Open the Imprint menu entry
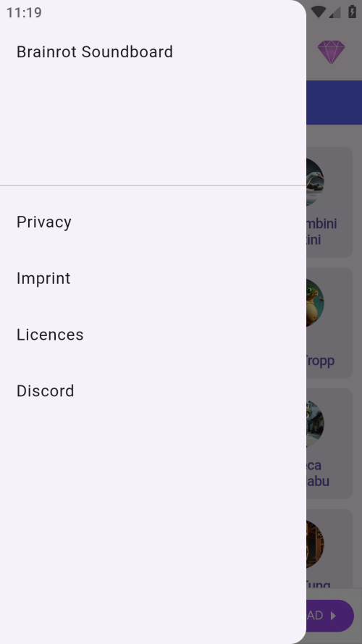This screenshot has width=362, height=644. 153,278
